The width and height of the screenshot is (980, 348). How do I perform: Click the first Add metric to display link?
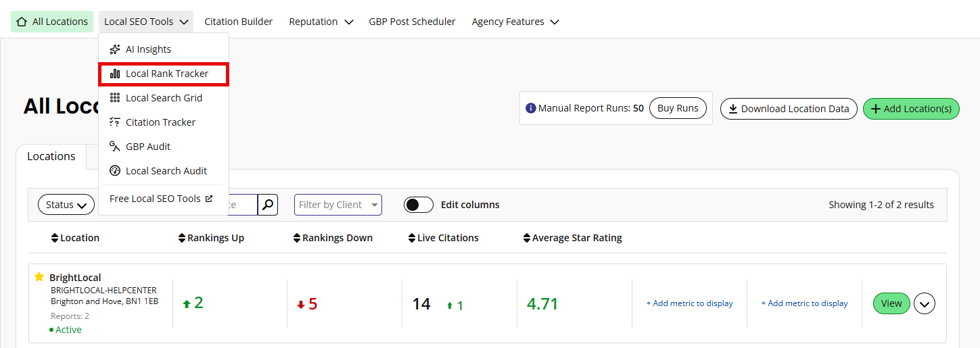click(x=689, y=303)
